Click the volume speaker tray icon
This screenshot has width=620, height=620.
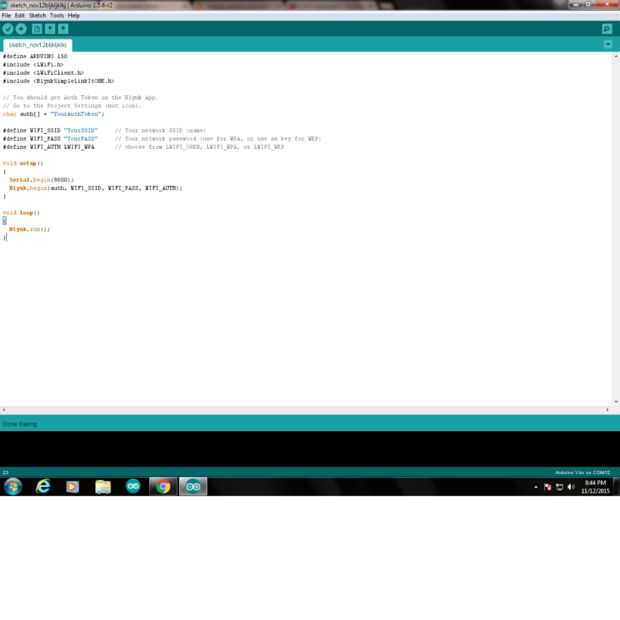click(x=571, y=487)
